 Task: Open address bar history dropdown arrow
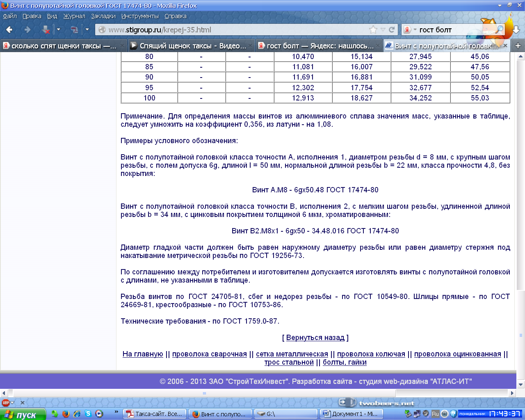[x=383, y=30]
